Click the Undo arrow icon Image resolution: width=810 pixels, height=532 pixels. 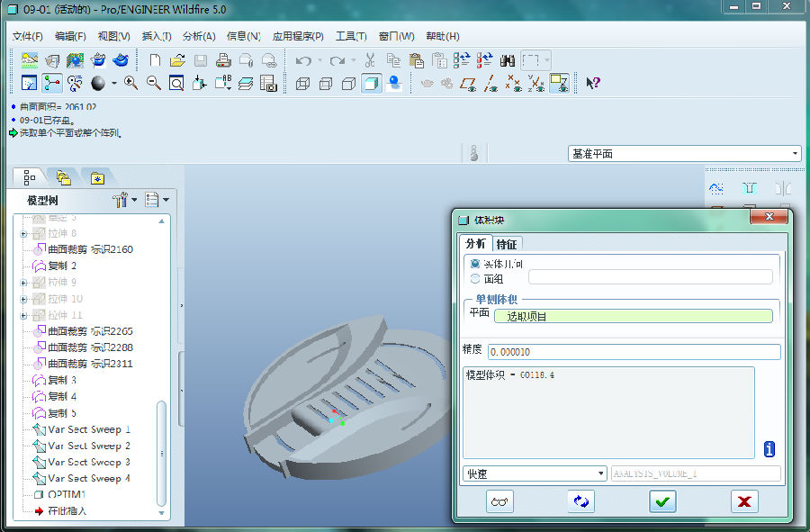(303, 61)
